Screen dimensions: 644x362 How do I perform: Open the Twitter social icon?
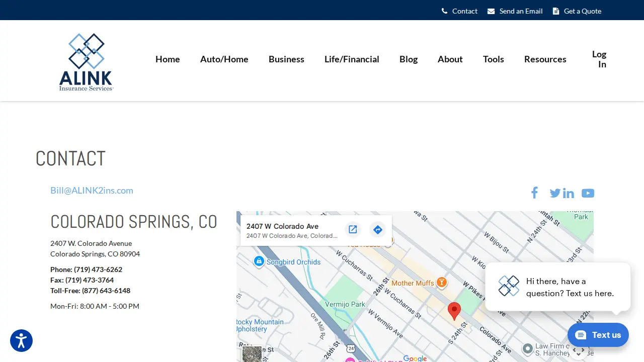(555, 193)
